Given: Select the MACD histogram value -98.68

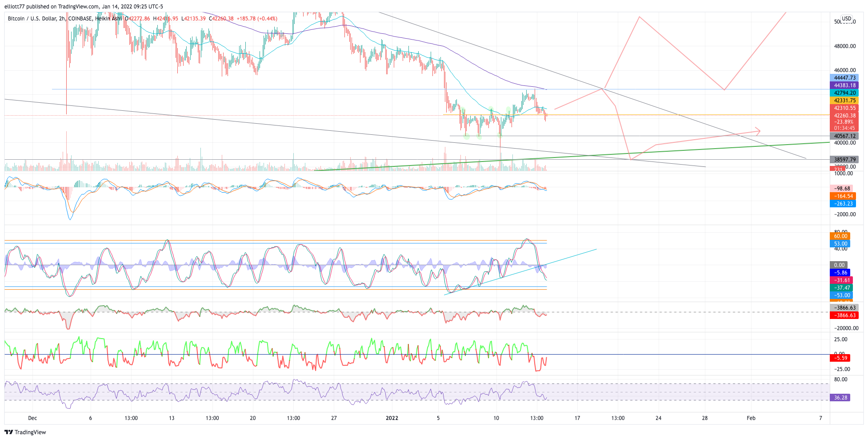Looking at the screenshot, I should click(x=841, y=189).
